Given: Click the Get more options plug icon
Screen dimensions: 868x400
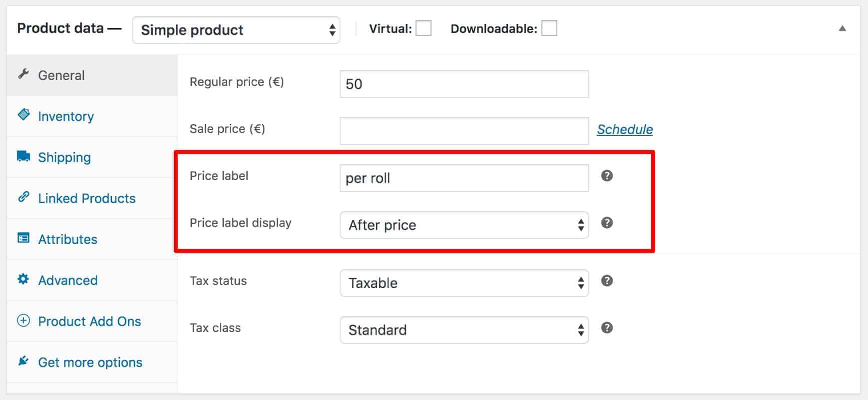Looking at the screenshot, I should coord(23,360).
